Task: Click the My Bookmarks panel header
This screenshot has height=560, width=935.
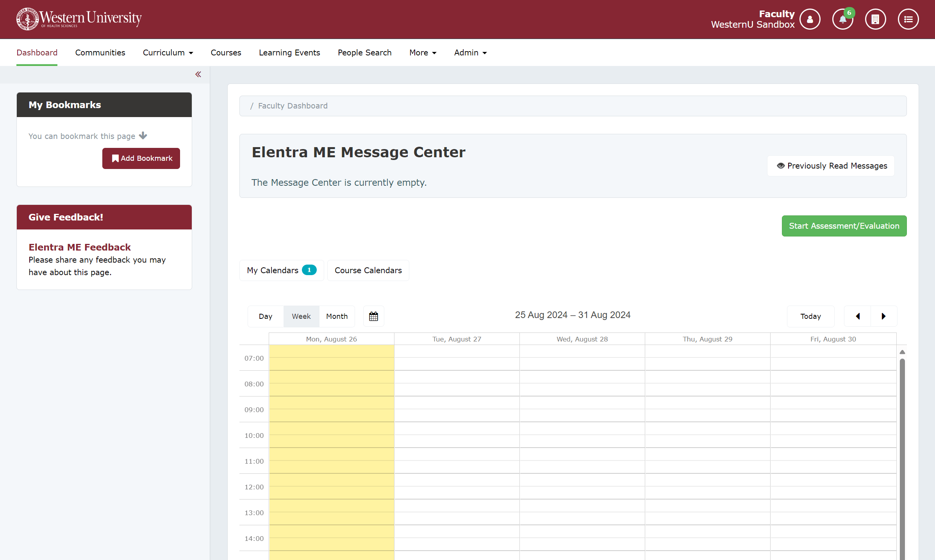Action: click(104, 105)
